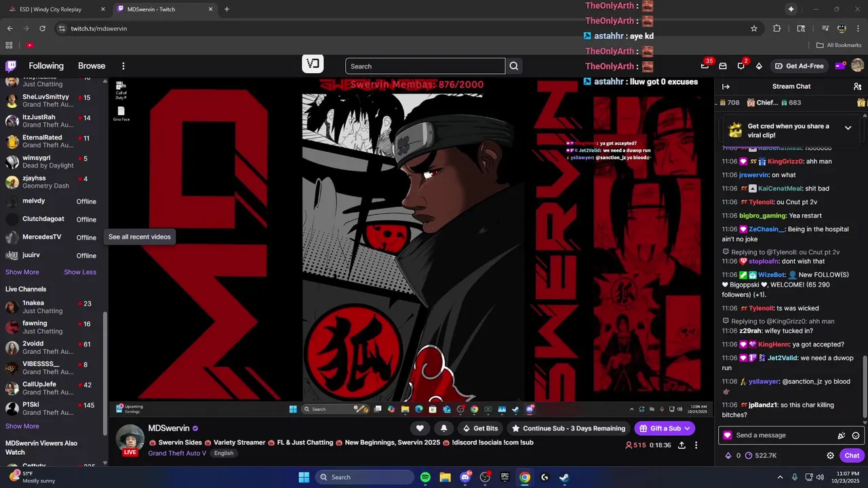
Task: Show more under Live Channels
Action: pos(22,426)
